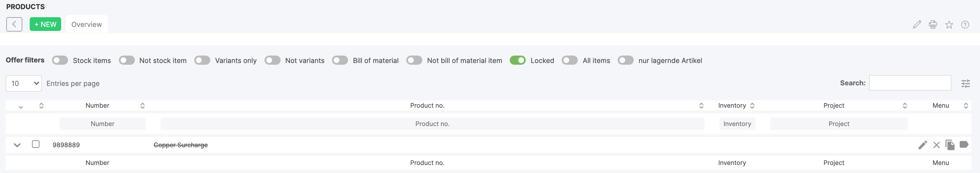The image size is (980, 173).
Task: Edit Copper Surcharge row with pencil icon
Action: click(x=923, y=145)
